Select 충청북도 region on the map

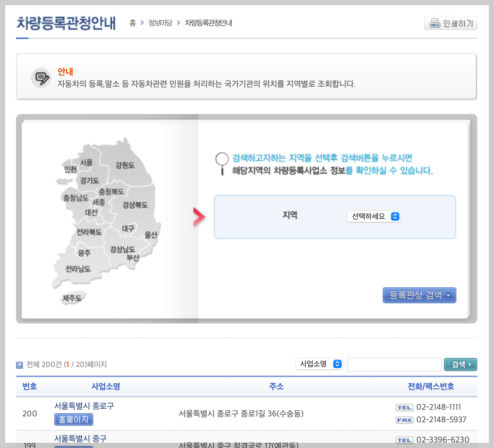point(111,192)
